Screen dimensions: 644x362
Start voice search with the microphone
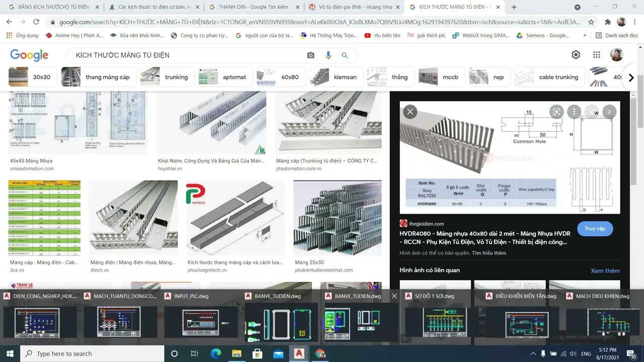pyautogui.click(x=328, y=55)
